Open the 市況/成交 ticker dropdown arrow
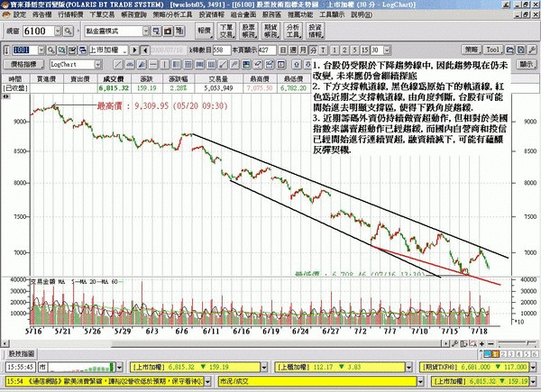Viewport: 541px width, 392px height. [x=420, y=381]
